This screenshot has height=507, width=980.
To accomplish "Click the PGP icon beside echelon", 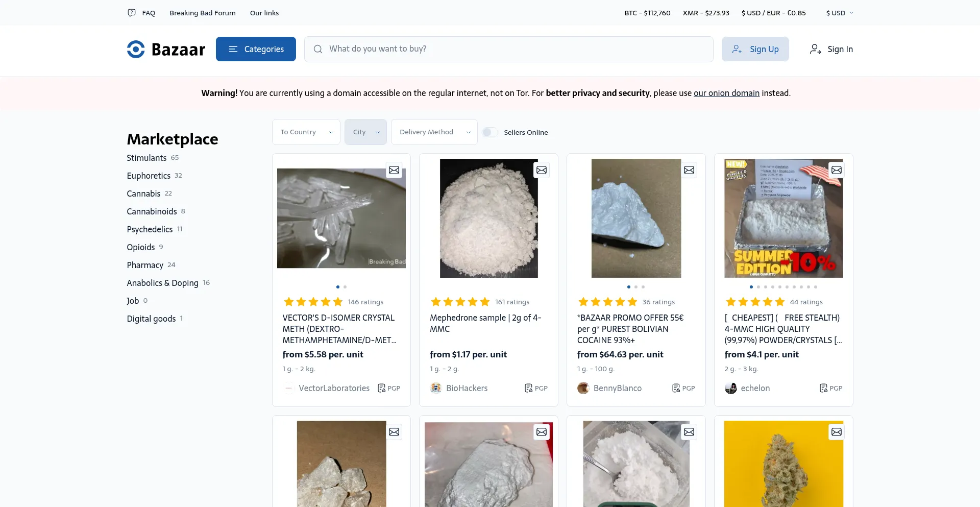I will coord(823,388).
